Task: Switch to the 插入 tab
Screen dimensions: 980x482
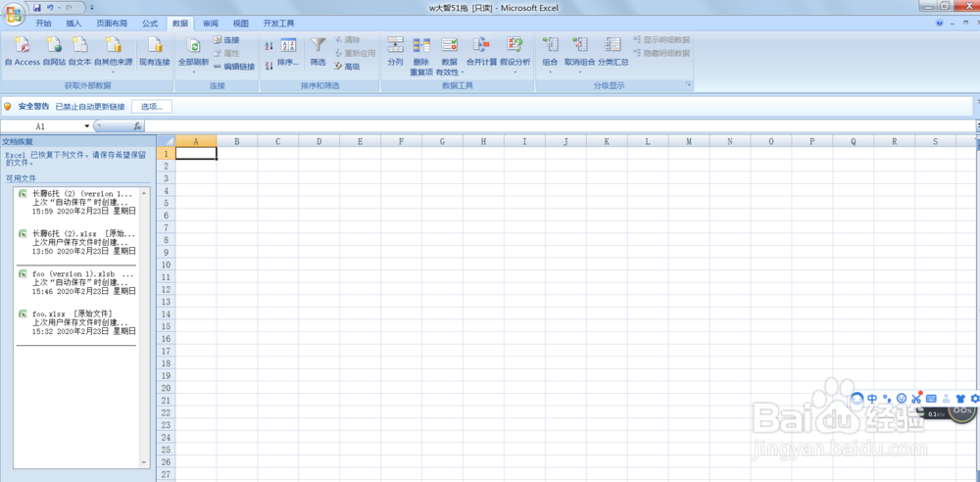Action: 73,24
